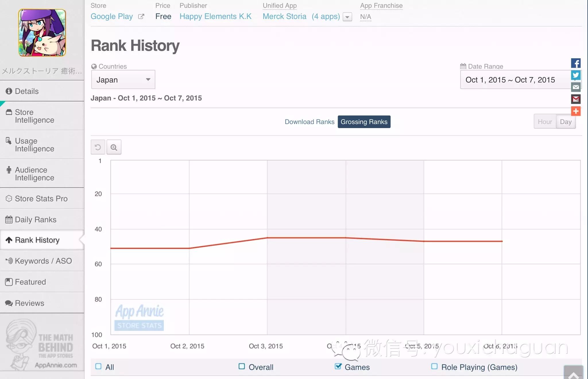
Task: Switch chart granularity to Hour
Action: pyautogui.click(x=545, y=122)
